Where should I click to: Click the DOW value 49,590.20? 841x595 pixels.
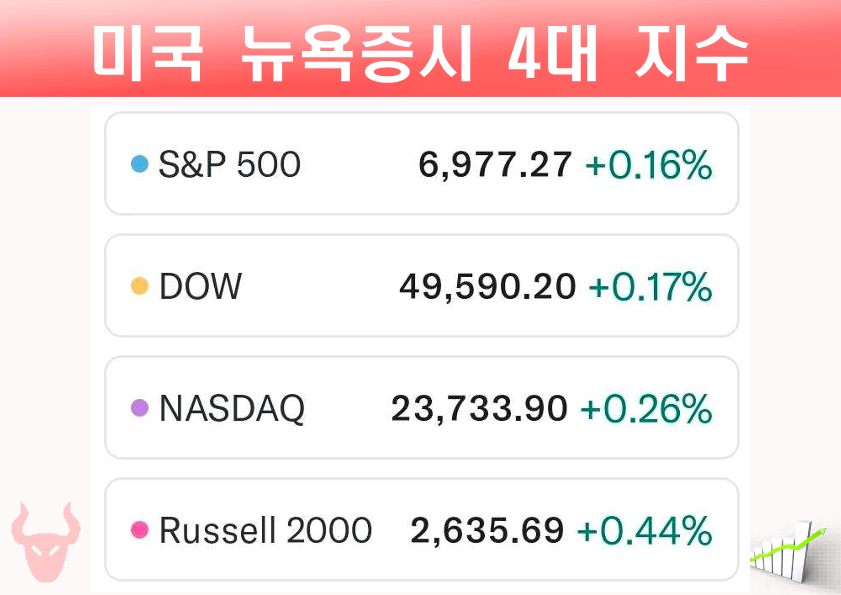[x=487, y=287]
